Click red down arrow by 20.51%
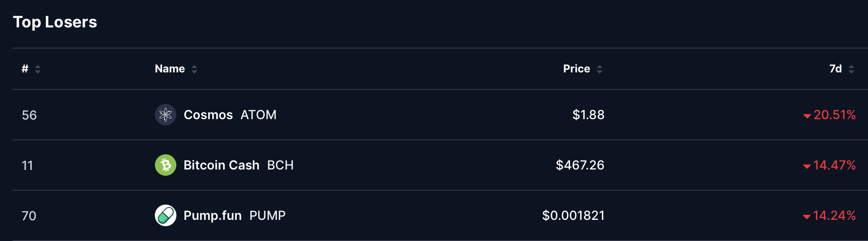This screenshot has height=241, width=868. (x=807, y=116)
